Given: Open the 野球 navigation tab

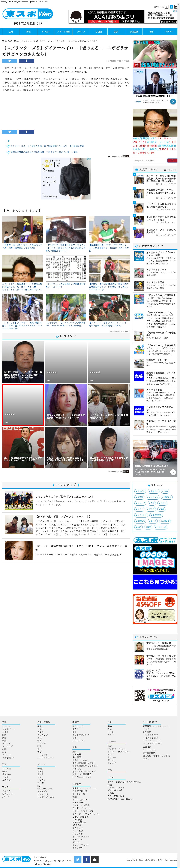Looking at the screenshot, I should (x=28, y=32).
